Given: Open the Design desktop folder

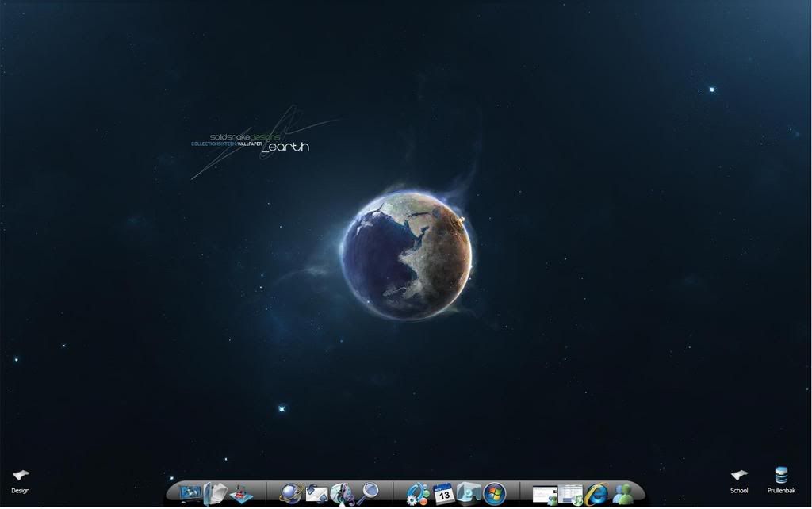Looking at the screenshot, I should coord(21,481).
